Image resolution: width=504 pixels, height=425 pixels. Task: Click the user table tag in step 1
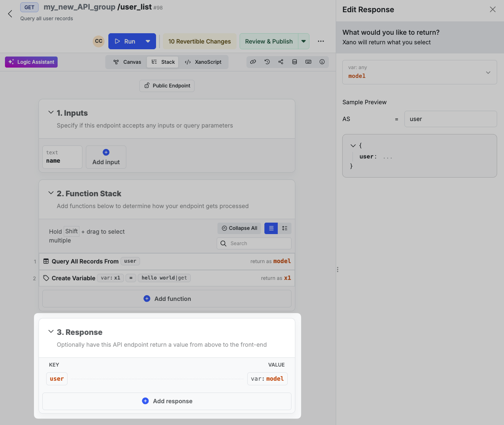130,261
